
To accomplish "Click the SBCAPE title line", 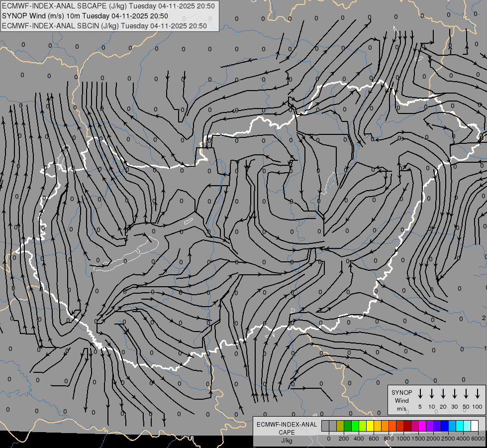I will pyautogui.click(x=108, y=6).
